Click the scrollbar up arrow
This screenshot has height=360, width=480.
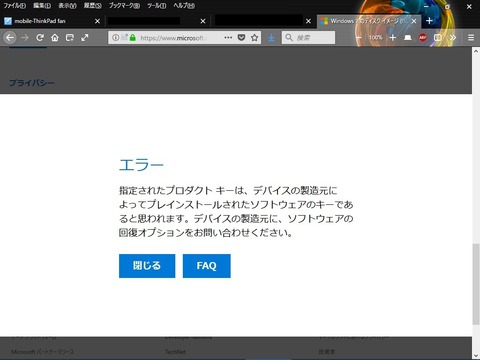pyautogui.click(x=476, y=51)
